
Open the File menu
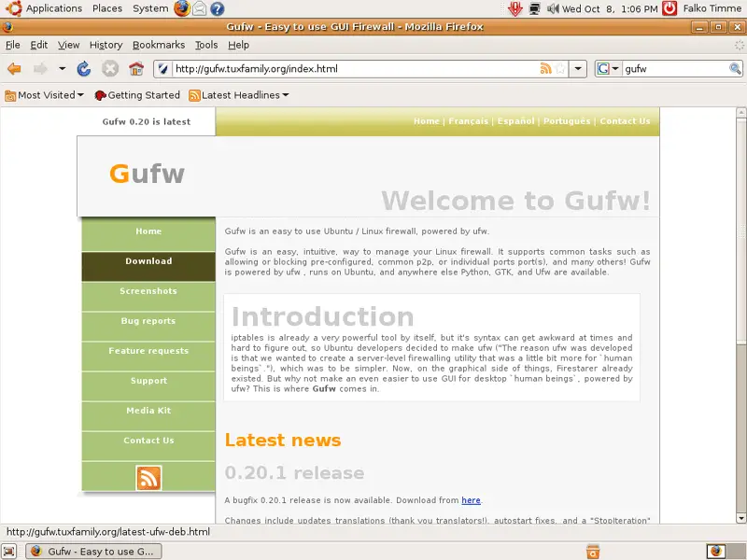[x=13, y=45]
